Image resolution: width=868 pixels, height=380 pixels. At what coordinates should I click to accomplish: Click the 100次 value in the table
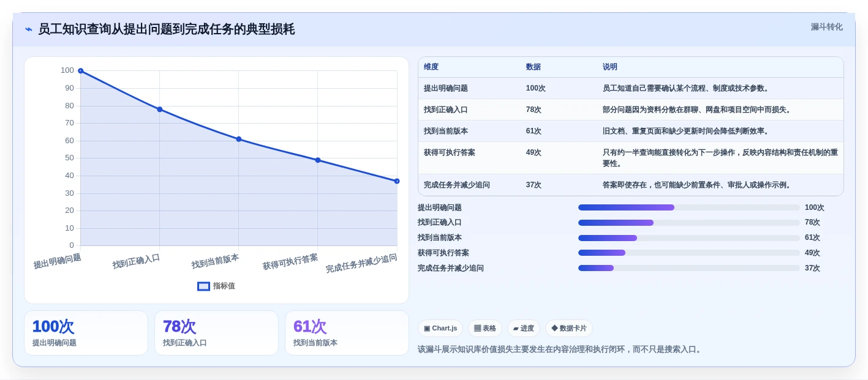535,88
